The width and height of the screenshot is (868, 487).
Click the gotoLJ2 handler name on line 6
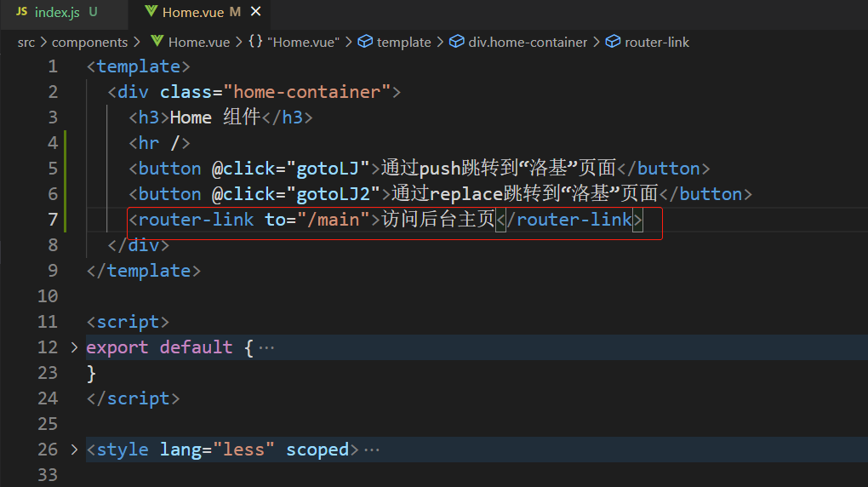tap(333, 194)
